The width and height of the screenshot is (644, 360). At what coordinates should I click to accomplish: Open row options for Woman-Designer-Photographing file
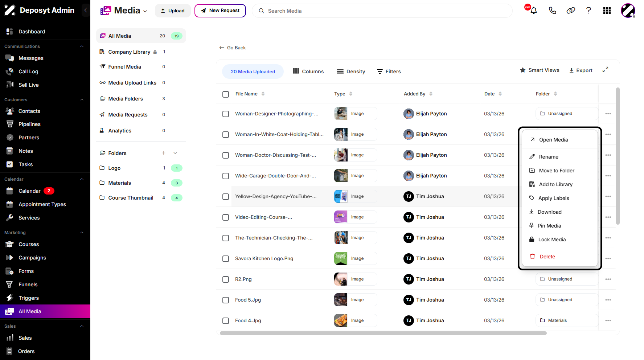pyautogui.click(x=608, y=114)
